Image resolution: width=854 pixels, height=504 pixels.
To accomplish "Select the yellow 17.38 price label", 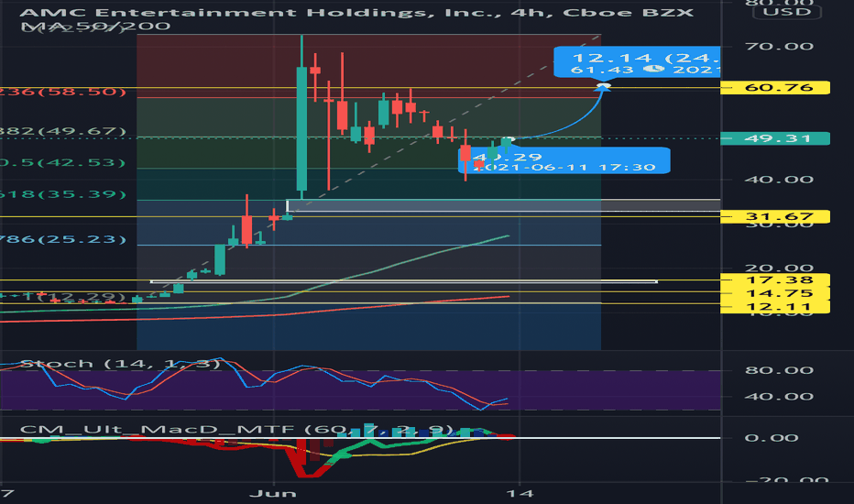I will [775, 280].
